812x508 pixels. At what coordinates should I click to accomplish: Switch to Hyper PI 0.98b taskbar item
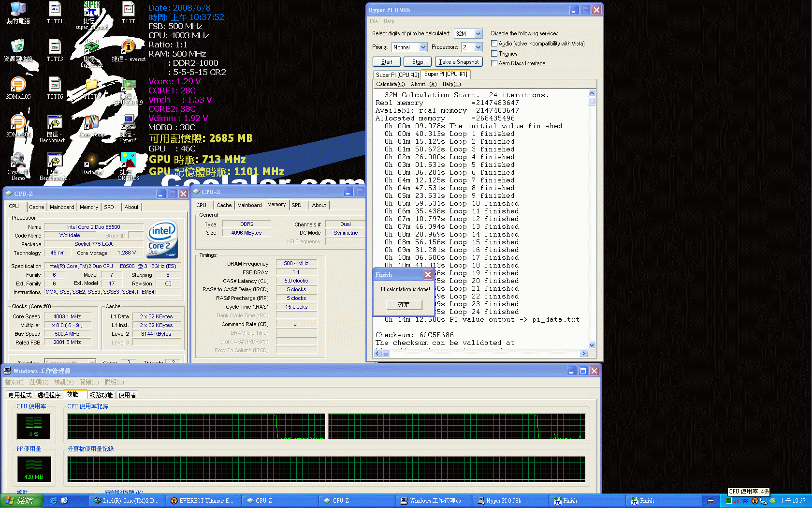coord(509,501)
